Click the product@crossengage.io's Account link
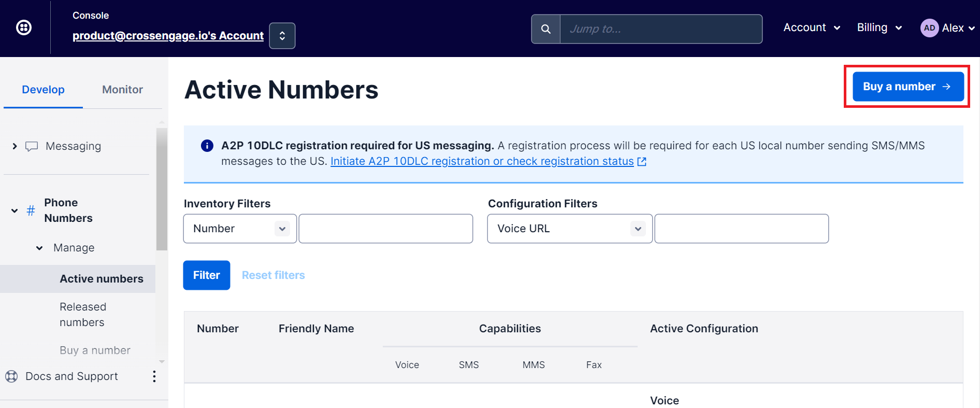The height and width of the screenshot is (408, 980). 168,36
